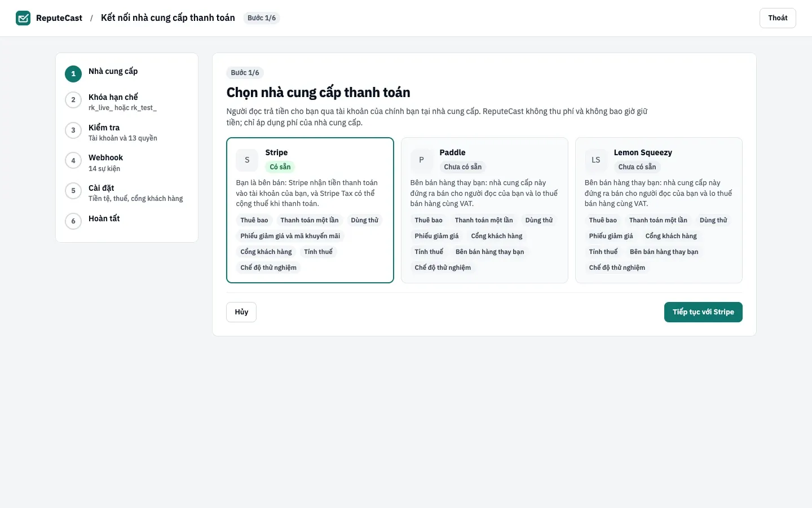
Task: Click Stripe's "Thuê bao" chip
Action: tap(254, 220)
